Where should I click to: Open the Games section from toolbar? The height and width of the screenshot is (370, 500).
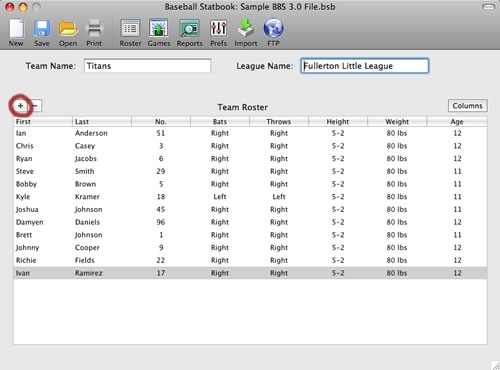(159, 33)
